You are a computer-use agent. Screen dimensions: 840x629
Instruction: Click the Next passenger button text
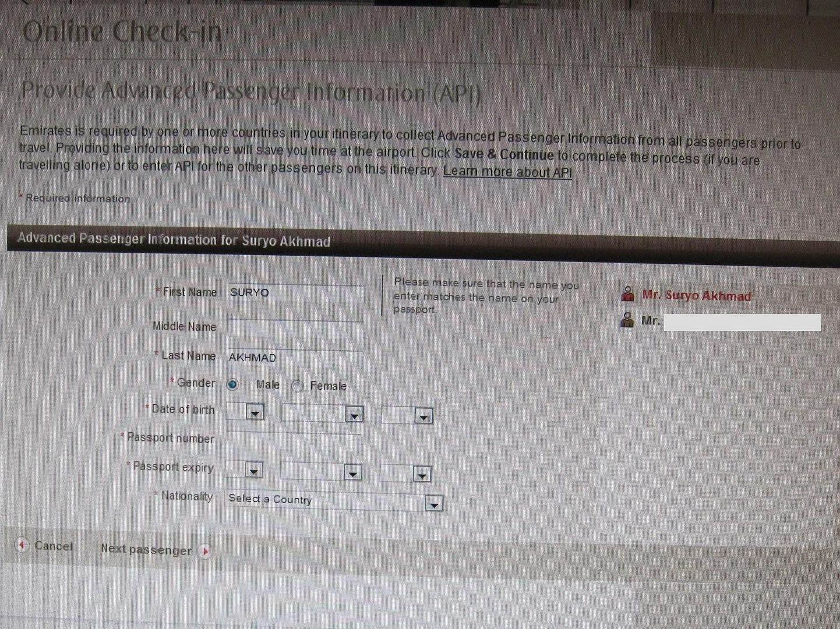(146, 549)
